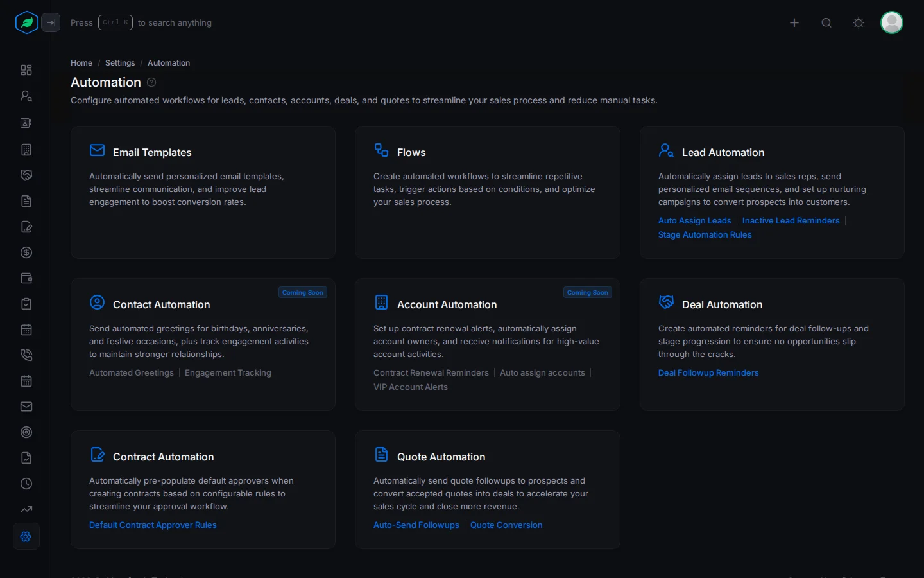
Task: Open the dashboard grid icon in sidebar
Action: (x=26, y=70)
